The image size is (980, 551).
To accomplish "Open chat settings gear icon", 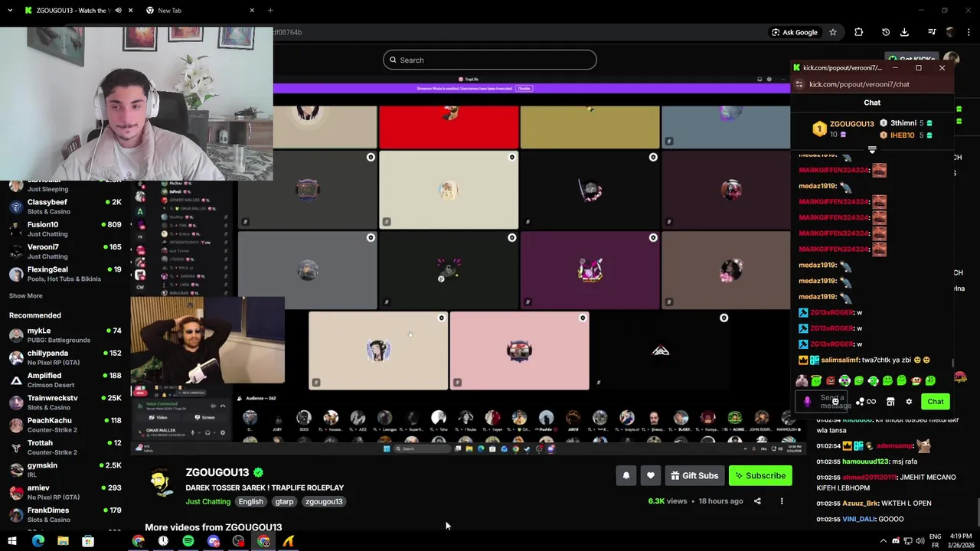I will [x=909, y=402].
